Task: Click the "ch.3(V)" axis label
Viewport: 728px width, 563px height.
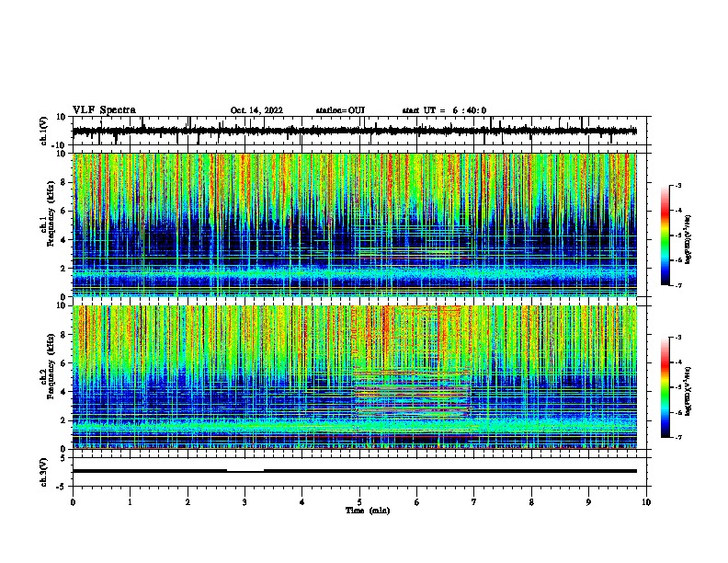Action: [x=43, y=472]
